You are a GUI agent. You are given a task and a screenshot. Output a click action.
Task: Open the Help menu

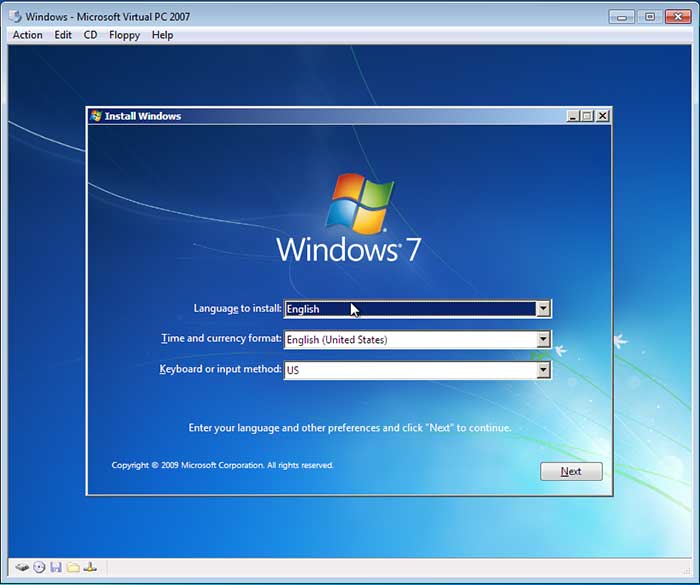coord(162,35)
